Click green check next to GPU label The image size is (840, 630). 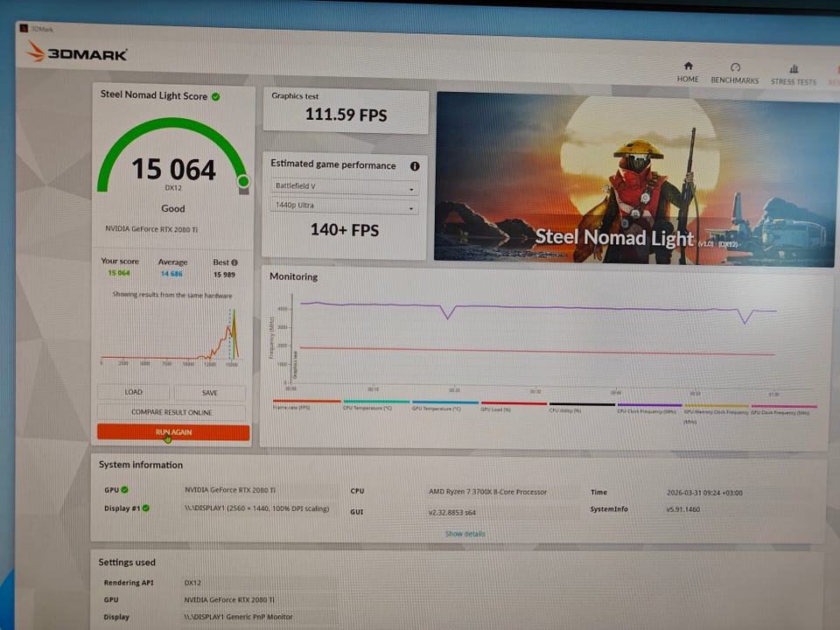[x=124, y=490]
